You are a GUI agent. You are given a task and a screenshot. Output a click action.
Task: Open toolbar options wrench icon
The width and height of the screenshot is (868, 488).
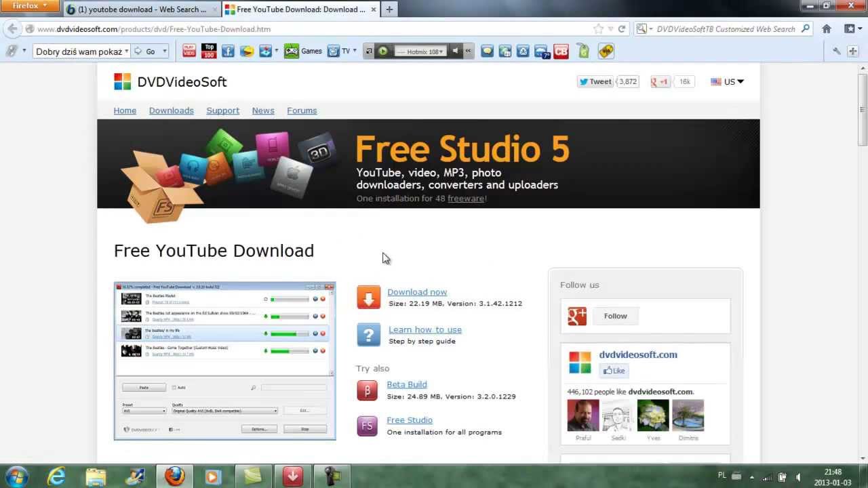pyautogui.click(x=836, y=51)
